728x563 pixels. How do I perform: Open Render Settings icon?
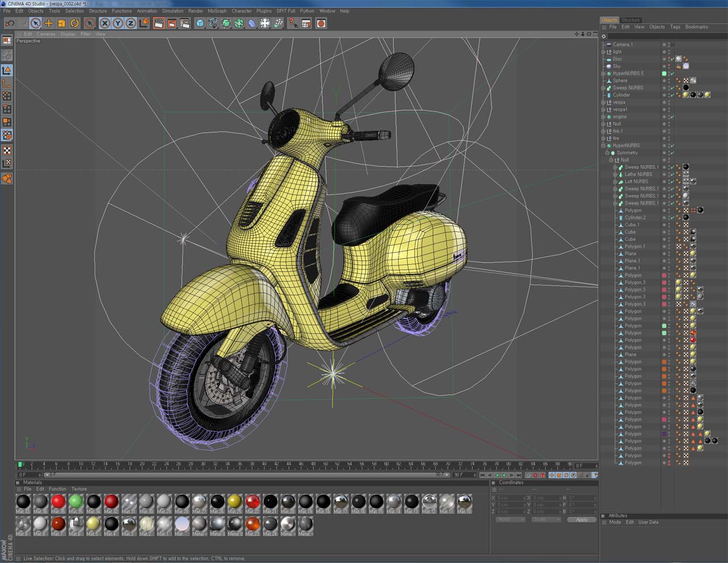185,23
